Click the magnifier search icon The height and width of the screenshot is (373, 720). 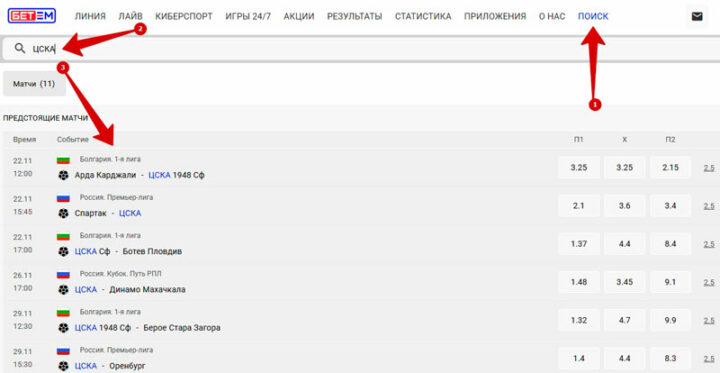pyautogui.click(x=20, y=48)
